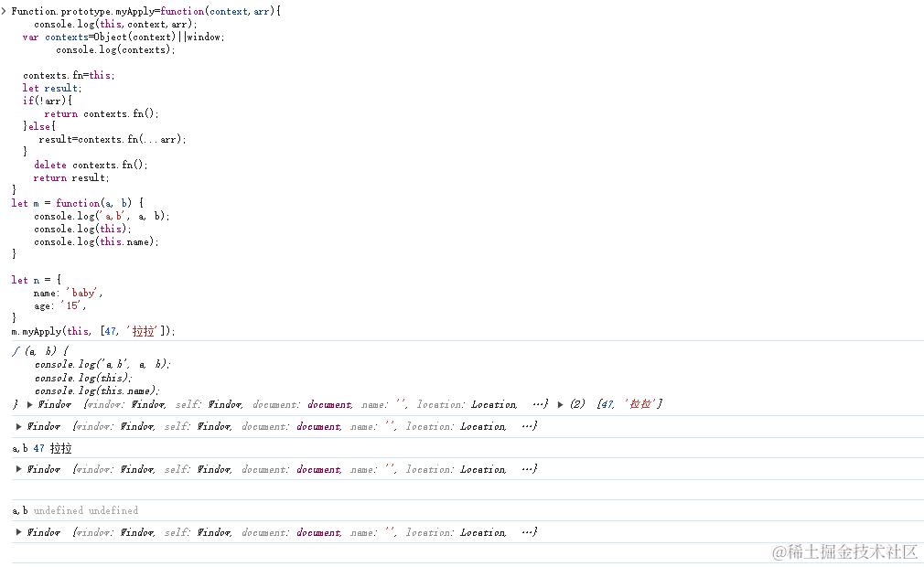Expand Window object directly below 'a,b 47 拉拉'
The image size is (924, 567).
tap(19, 469)
